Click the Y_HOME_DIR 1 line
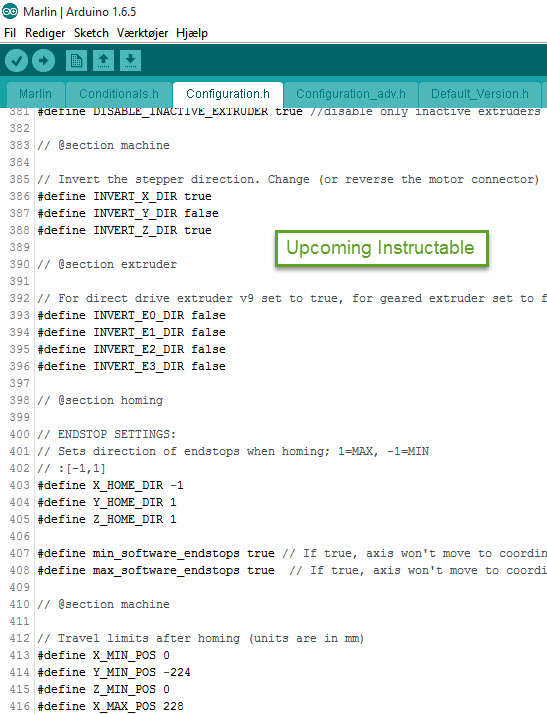The height and width of the screenshot is (714, 547). pos(107,502)
